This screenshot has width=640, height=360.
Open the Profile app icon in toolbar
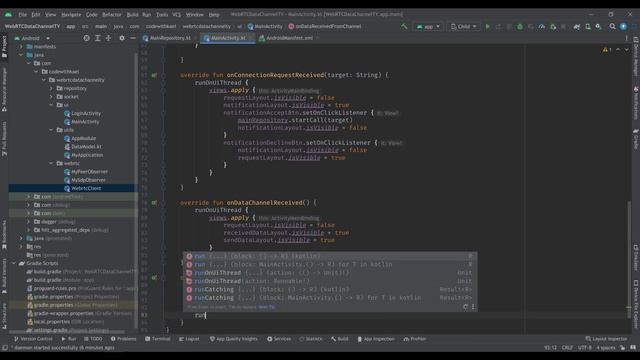(542, 27)
